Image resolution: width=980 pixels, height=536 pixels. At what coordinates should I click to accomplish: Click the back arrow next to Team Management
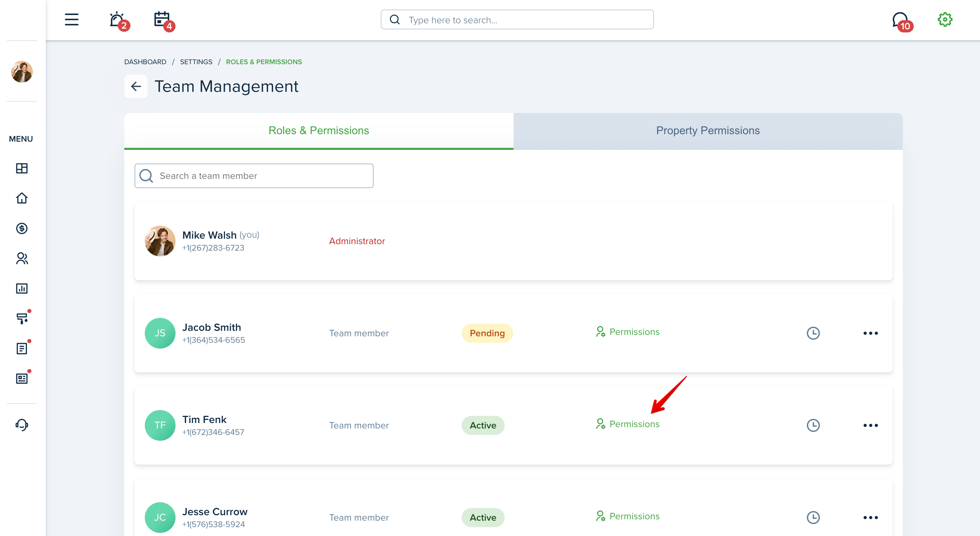pyautogui.click(x=136, y=86)
